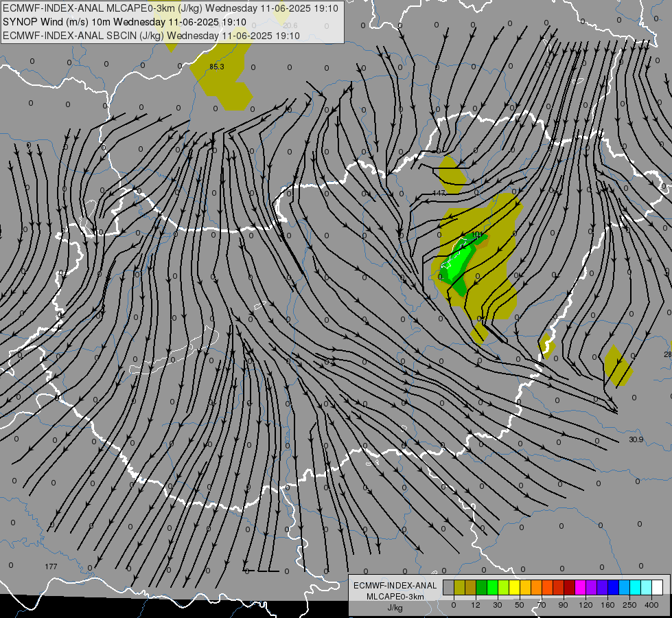The width and height of the screenshot is (672, 618).
Task: Select the orange-red swatch after 70
Action: tap(548, 587)
